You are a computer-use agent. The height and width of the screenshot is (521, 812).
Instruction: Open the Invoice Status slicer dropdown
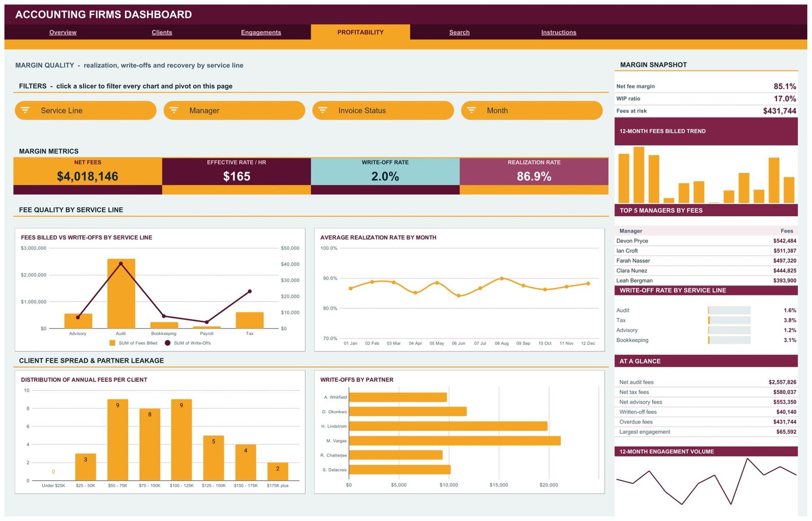(x=383, y=110)
